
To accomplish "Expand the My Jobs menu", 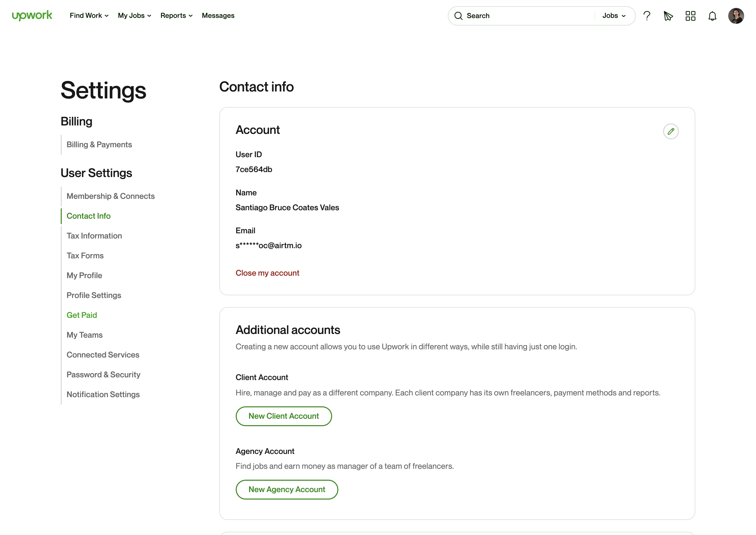I will pos(134,15).
